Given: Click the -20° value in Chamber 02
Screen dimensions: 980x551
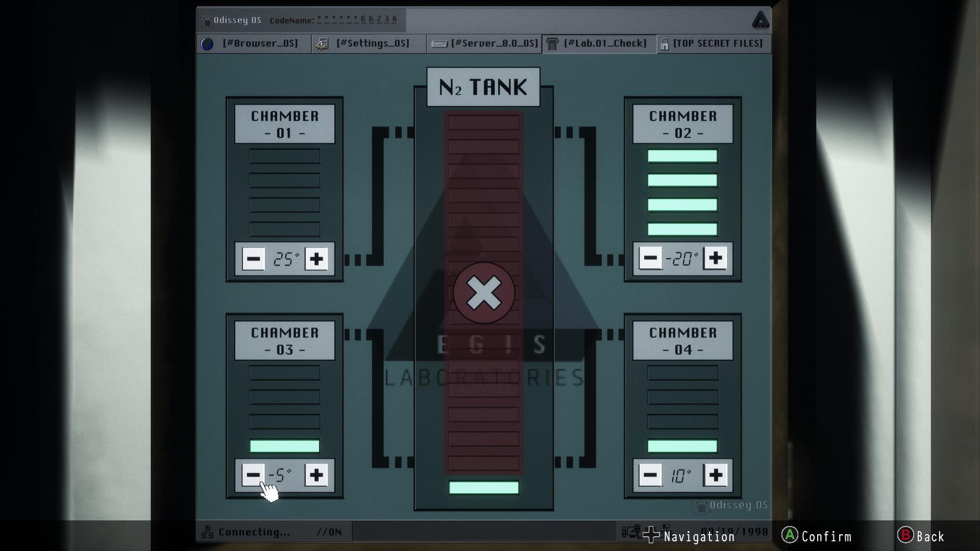Looking at the screenshot, I should (682, 259).
